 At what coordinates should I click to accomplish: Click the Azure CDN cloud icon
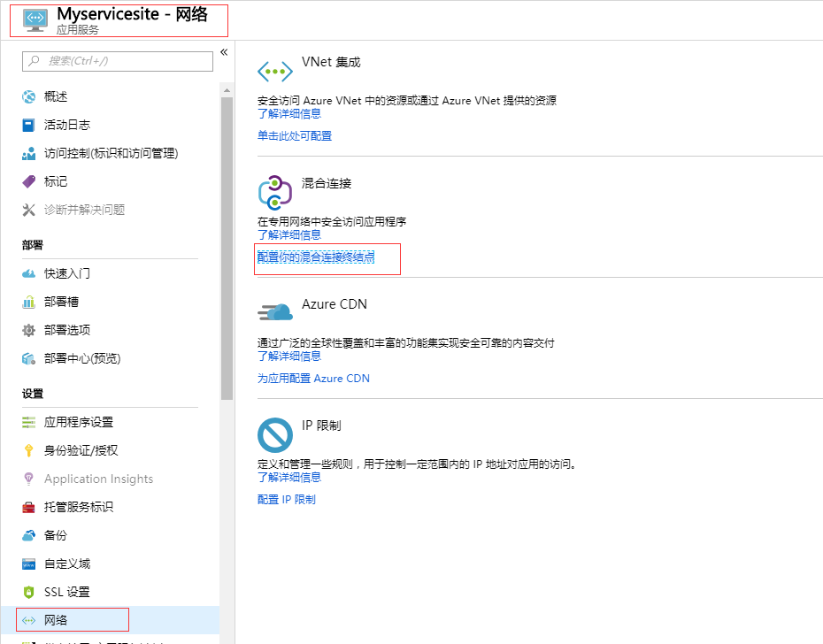click(x=274, y=311)
